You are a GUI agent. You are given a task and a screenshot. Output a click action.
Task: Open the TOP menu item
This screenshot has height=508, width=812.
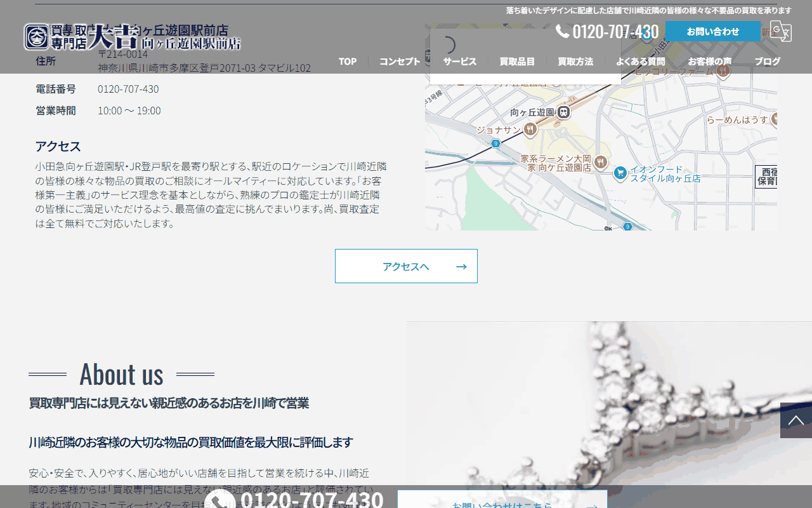(348, 62)
